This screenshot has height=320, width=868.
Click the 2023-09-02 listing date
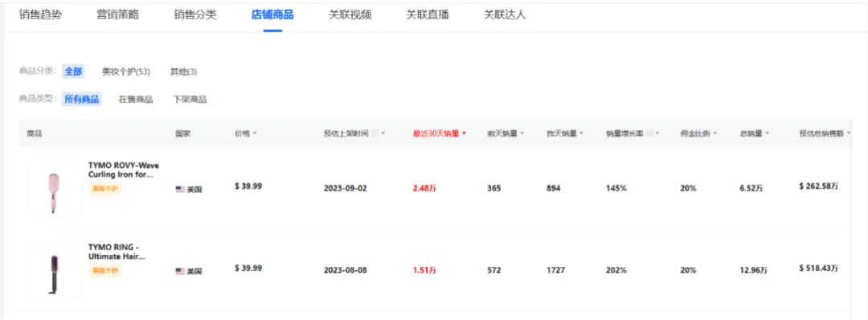coord(346,188)
